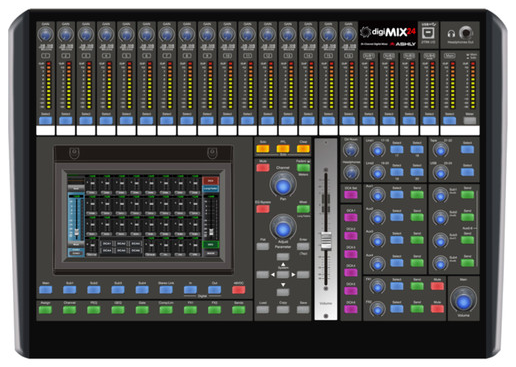Click the blue Sub4 button below the touchscreen
Image resolution: width=516 pixels, height=367 pixels.
142,290
